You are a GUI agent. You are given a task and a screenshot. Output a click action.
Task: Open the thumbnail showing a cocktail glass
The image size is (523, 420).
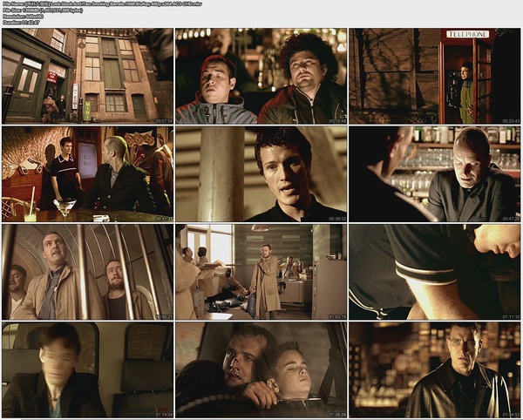(x=87, y=174)
